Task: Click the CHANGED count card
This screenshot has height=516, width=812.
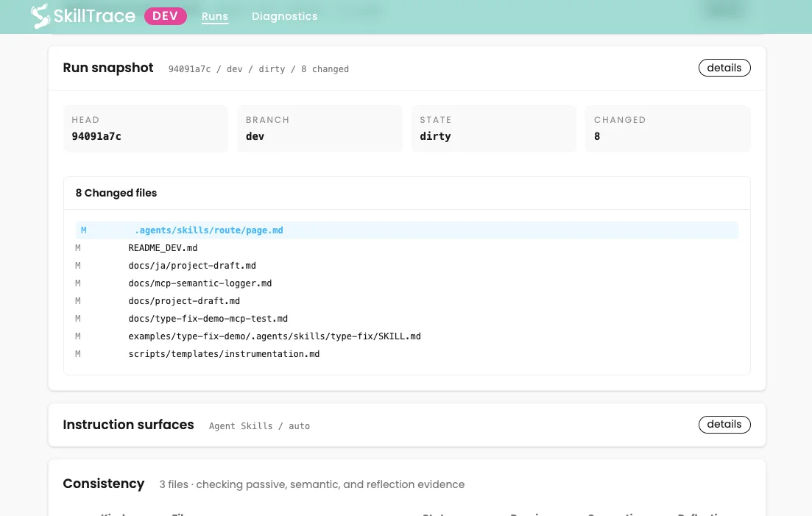Action: point(668,128)
